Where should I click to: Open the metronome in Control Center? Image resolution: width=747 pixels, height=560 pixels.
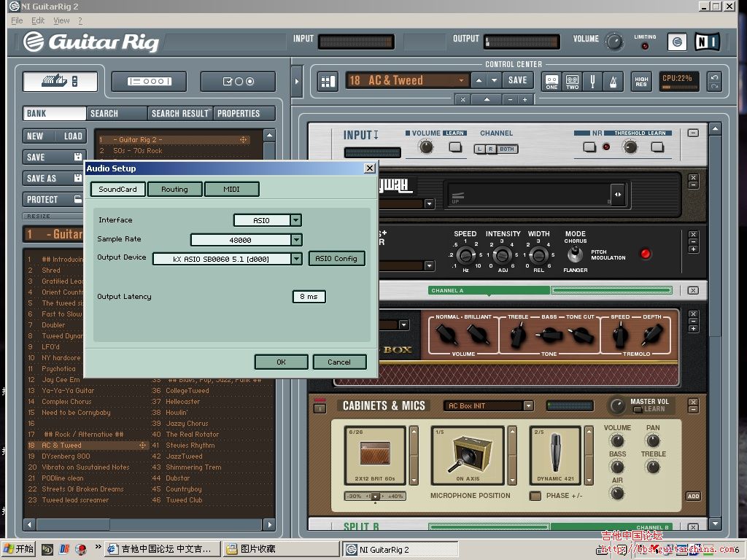click(x=612, y=81)
